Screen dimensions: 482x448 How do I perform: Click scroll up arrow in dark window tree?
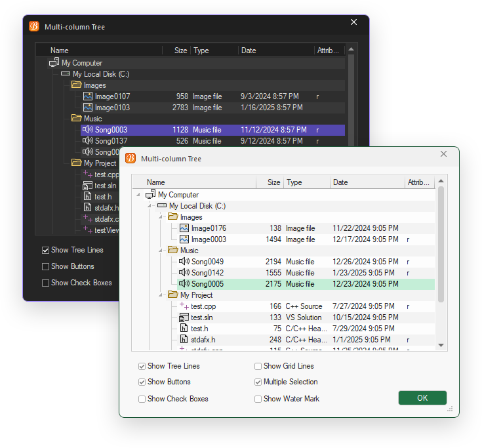(x=351, y=49)
